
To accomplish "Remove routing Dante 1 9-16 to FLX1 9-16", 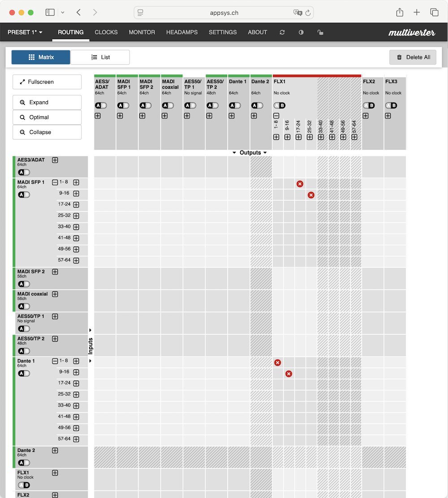I will coord(289,374).
